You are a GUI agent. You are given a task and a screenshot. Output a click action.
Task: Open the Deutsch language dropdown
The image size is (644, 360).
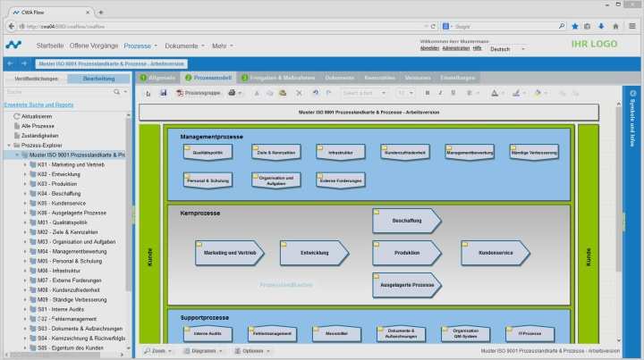point(507,49)
